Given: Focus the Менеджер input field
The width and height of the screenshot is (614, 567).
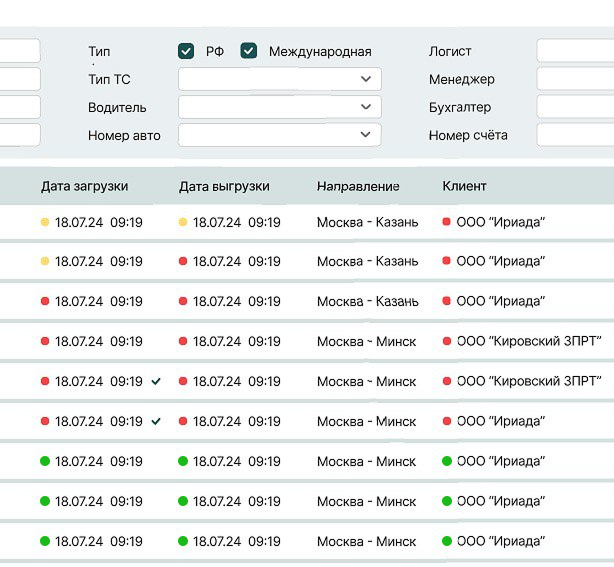Looking at the screenshot, I should (575, 79).
